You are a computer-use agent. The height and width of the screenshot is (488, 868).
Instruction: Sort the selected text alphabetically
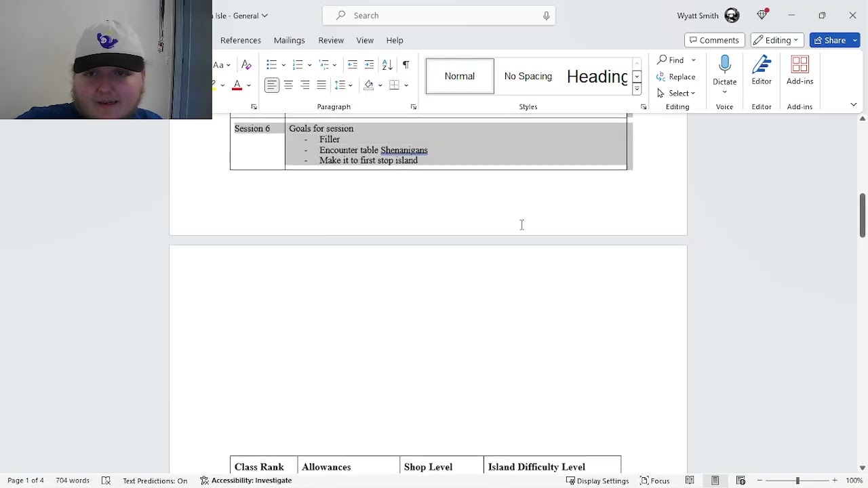(387, 64)
